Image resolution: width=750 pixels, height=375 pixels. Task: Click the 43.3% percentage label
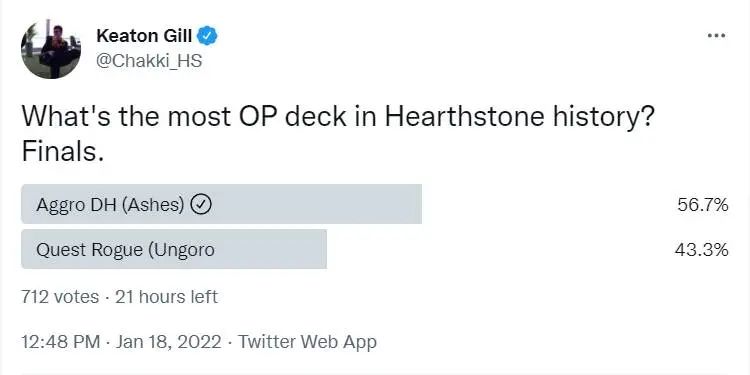pos(702,250)
